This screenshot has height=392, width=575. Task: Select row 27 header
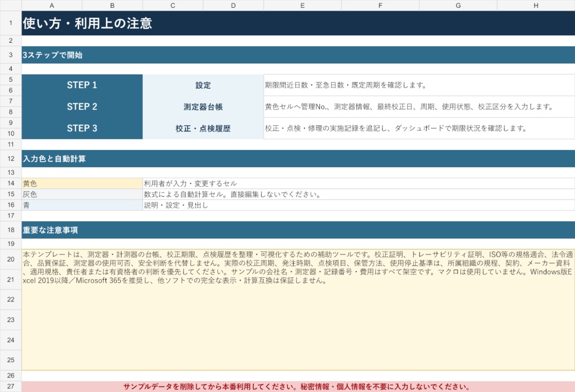[x=11, y=386]
